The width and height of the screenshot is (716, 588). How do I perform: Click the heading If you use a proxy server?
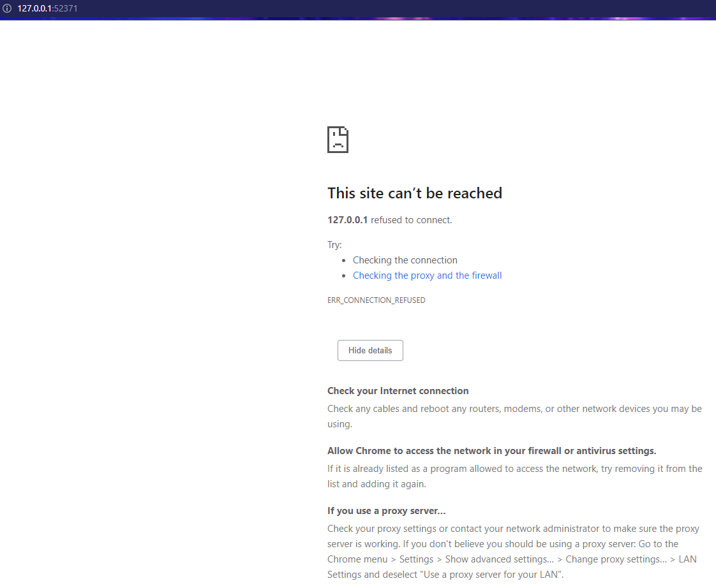[385, 510]
